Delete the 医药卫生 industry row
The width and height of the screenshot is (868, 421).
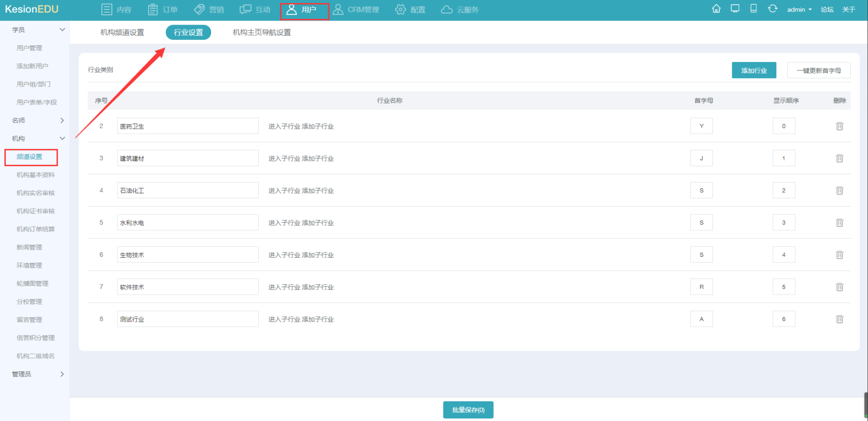[839, 126]
